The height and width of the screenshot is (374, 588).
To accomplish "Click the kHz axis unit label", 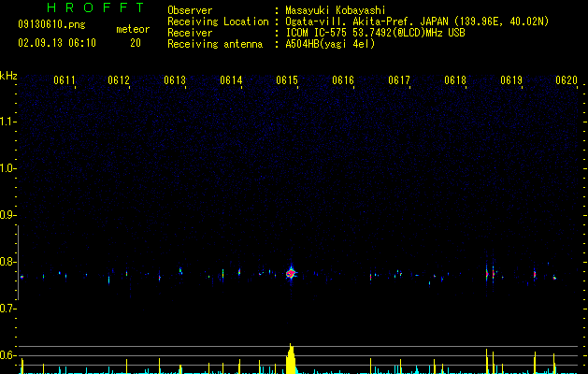I will coord(8,76).
